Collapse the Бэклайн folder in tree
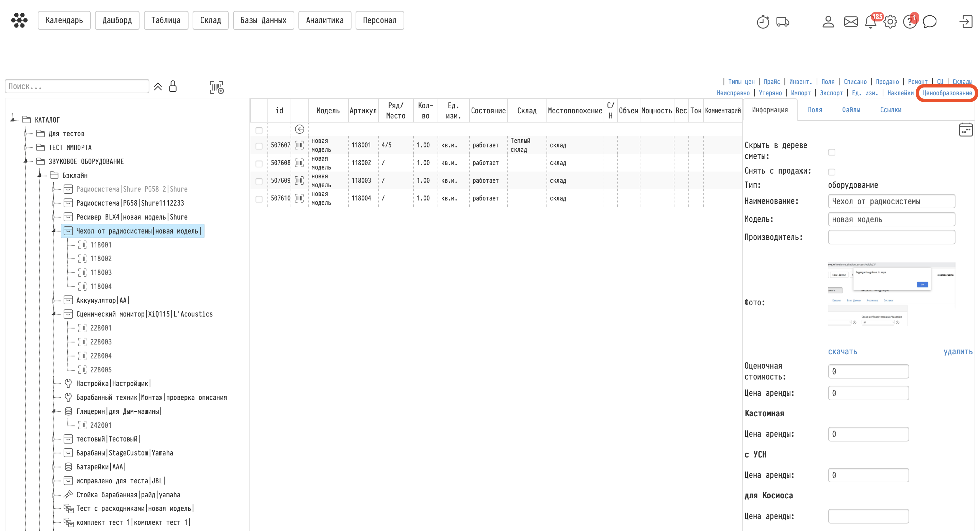This screenshot has width=980, height=531. (x=39, y=176)
